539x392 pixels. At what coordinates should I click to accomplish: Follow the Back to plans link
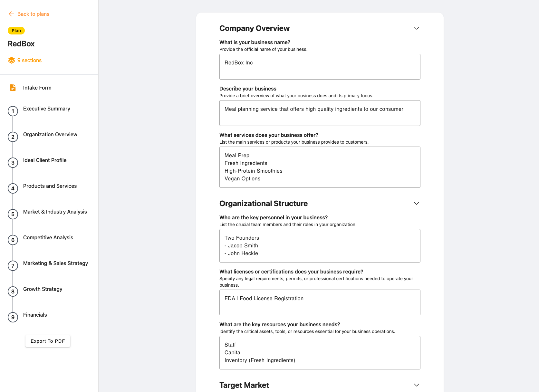pyautogui.click(x=33, y=14)
